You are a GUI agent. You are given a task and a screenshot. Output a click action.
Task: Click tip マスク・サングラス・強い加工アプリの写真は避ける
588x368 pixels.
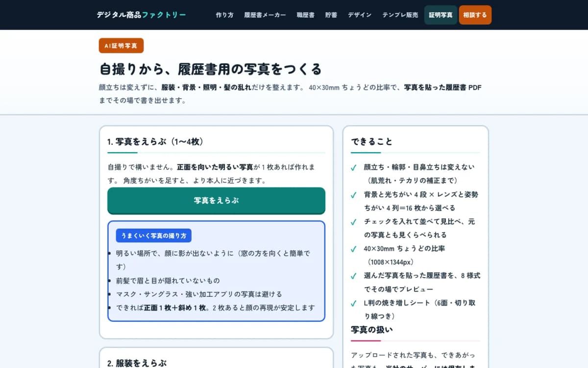pyautogui.click(x=199, y=294)
